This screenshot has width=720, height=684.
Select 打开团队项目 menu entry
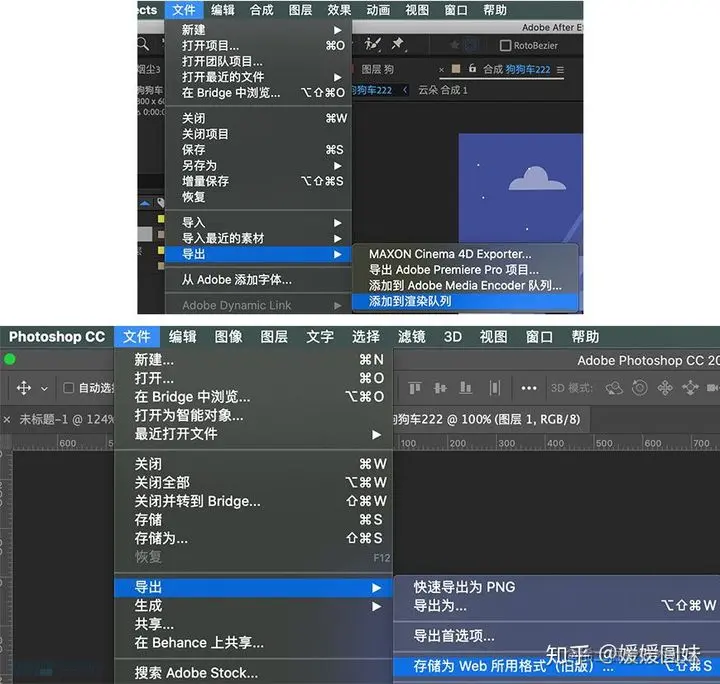point(258,62)
